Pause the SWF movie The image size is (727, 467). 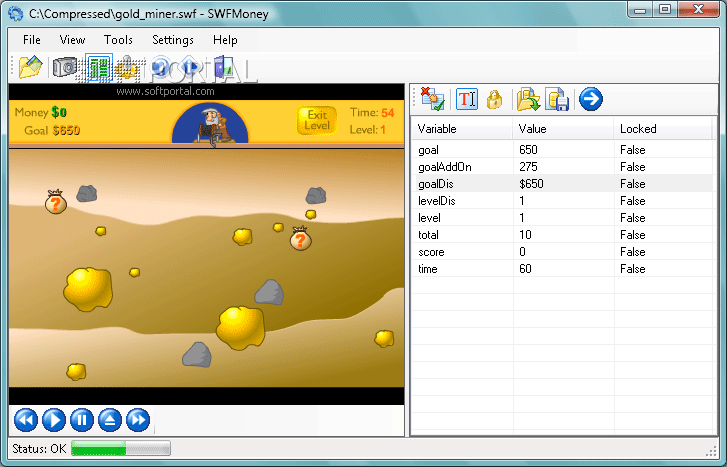point(82,420)
